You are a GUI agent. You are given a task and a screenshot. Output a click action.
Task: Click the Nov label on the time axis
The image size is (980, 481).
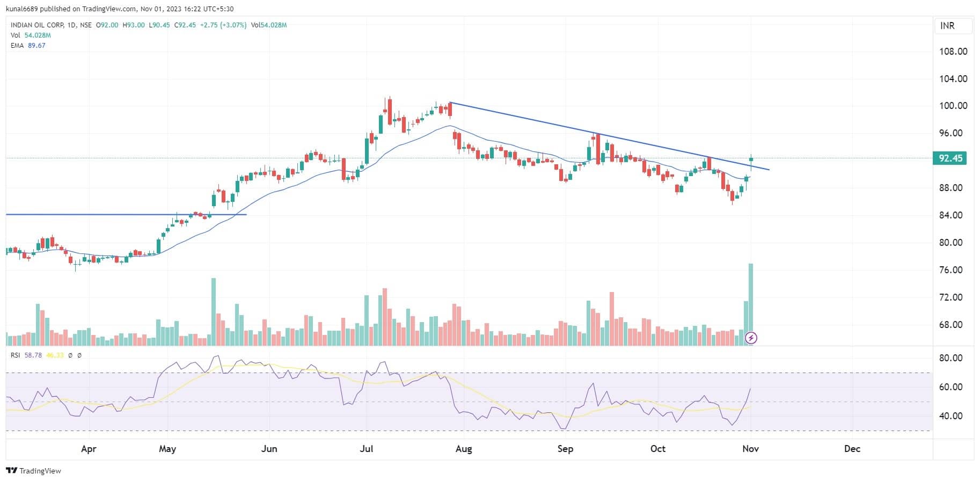[750, 449]
